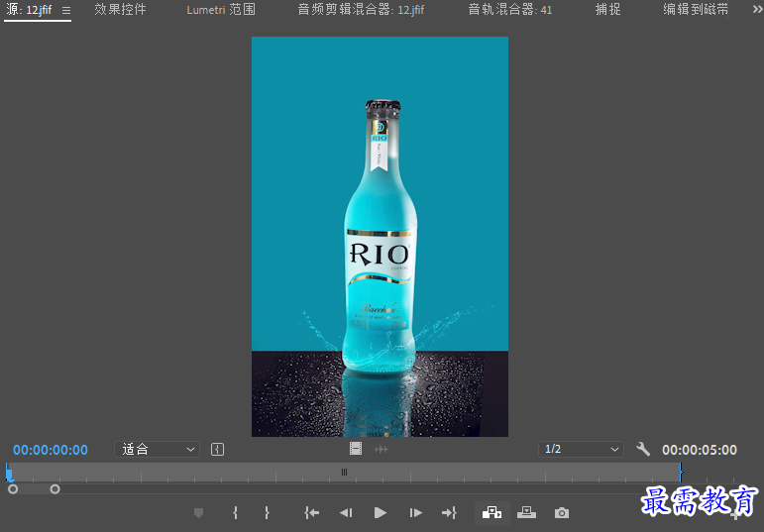Switch to the 编辑到磁带 tab
This screenshot has width=764, height=532.
pos(696,9)
